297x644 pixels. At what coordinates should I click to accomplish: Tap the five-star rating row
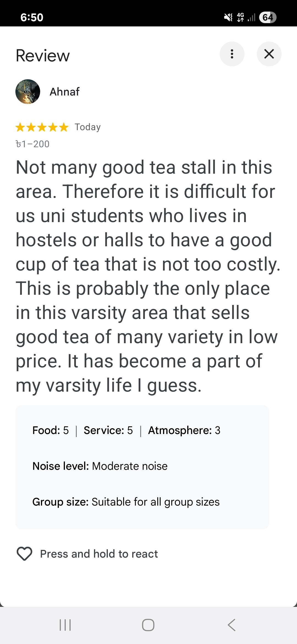tap(42, 127)
